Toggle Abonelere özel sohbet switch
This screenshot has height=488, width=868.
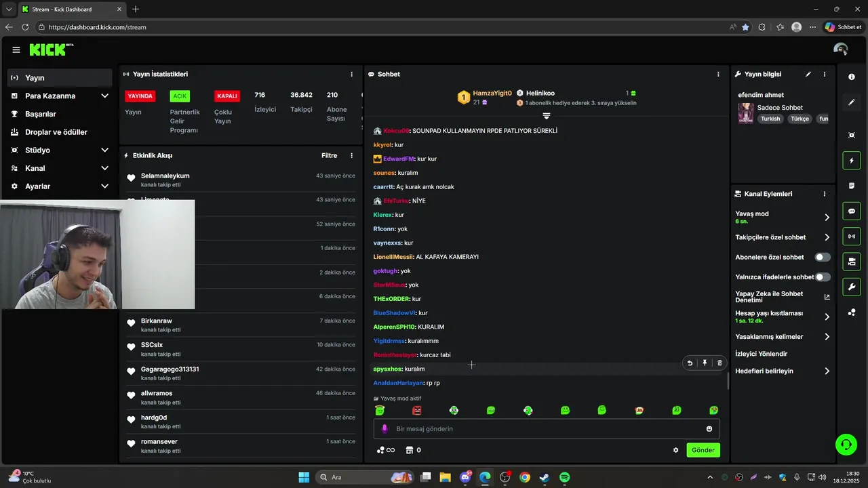pos(823,257)
